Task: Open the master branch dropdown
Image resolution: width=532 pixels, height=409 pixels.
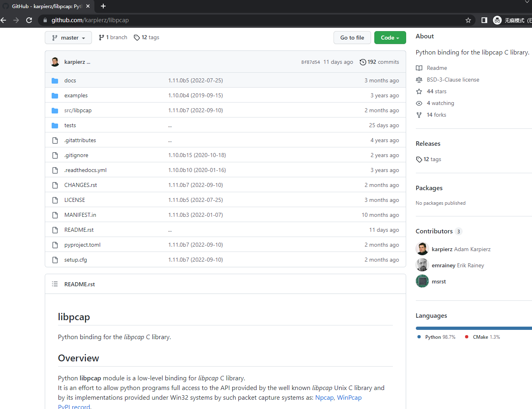Action: pyautogui.click(x=68, y=38)
